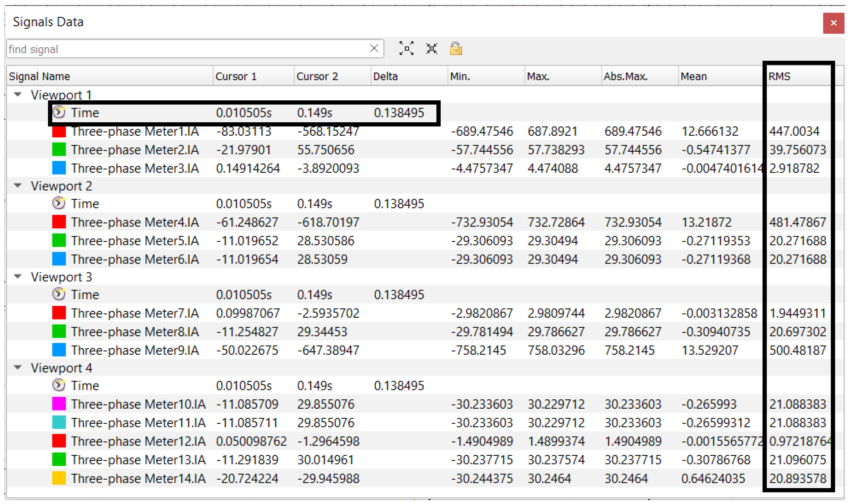Collapse the Viewport 3 group
This screenshot has height=504, width=850.
(x=18, y=277)
